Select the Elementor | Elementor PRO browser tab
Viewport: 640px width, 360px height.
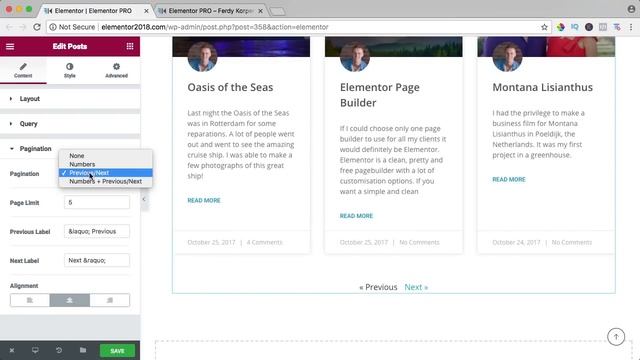[x=92, y=11]
